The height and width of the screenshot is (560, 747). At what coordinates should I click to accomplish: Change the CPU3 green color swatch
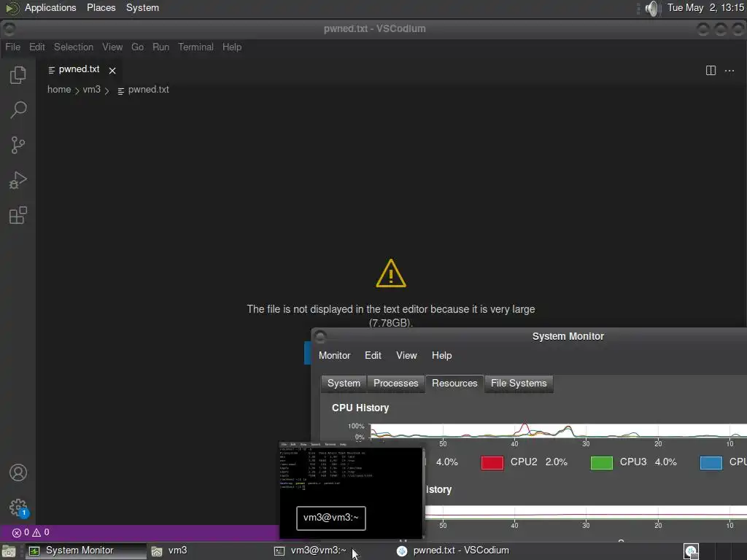(602, 463)
